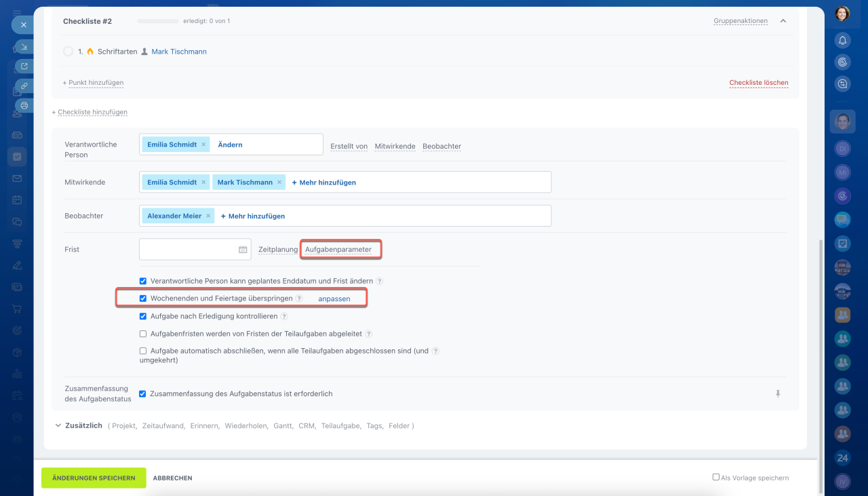
Task: Click the pin icon beside Zusammenfassung
Action: 778,394
